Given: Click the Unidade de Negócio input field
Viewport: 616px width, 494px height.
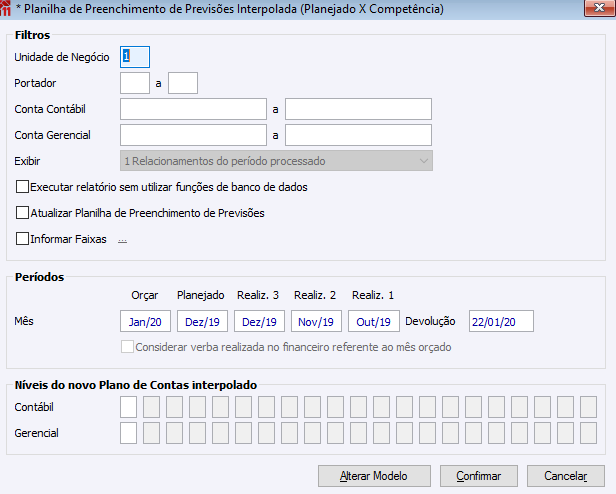Looking at the screenshot, I should click(135, 57).
